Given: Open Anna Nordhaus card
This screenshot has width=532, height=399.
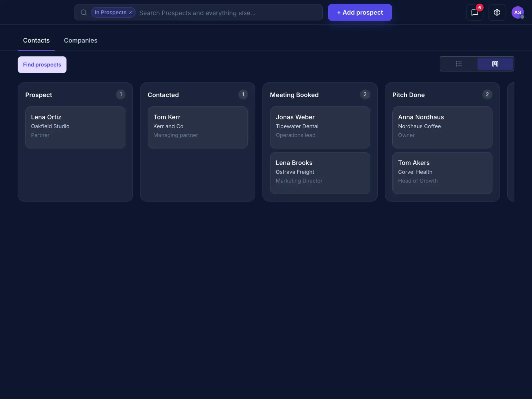Looking at the screenshot, I should 443,128.
